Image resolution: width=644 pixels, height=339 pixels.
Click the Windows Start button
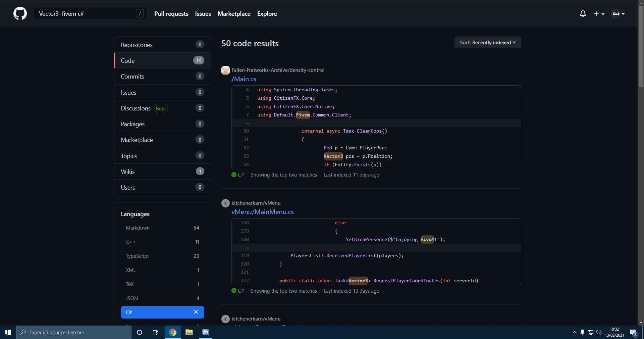8,332
